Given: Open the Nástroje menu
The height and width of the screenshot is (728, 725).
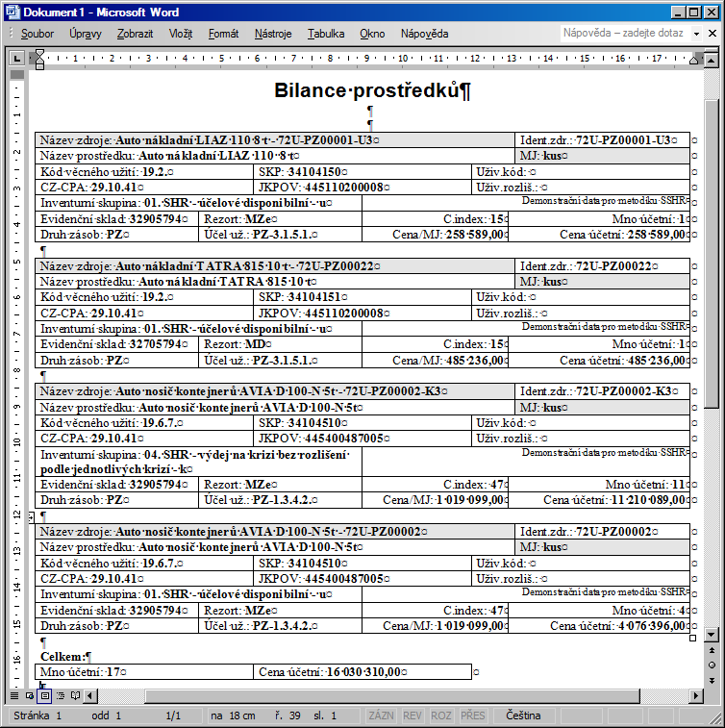Looking at the screenshot, I should pos(273,34).
